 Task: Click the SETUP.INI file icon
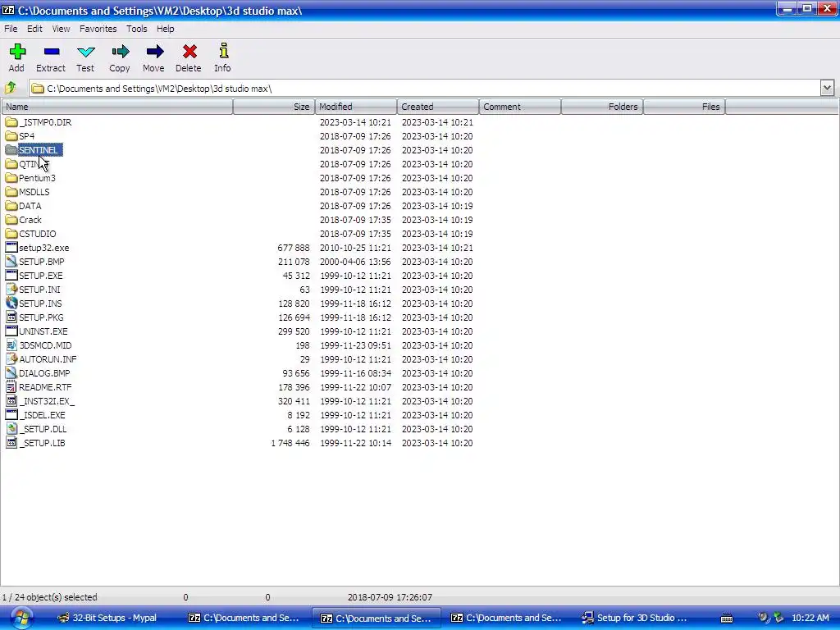coord(11,290)
